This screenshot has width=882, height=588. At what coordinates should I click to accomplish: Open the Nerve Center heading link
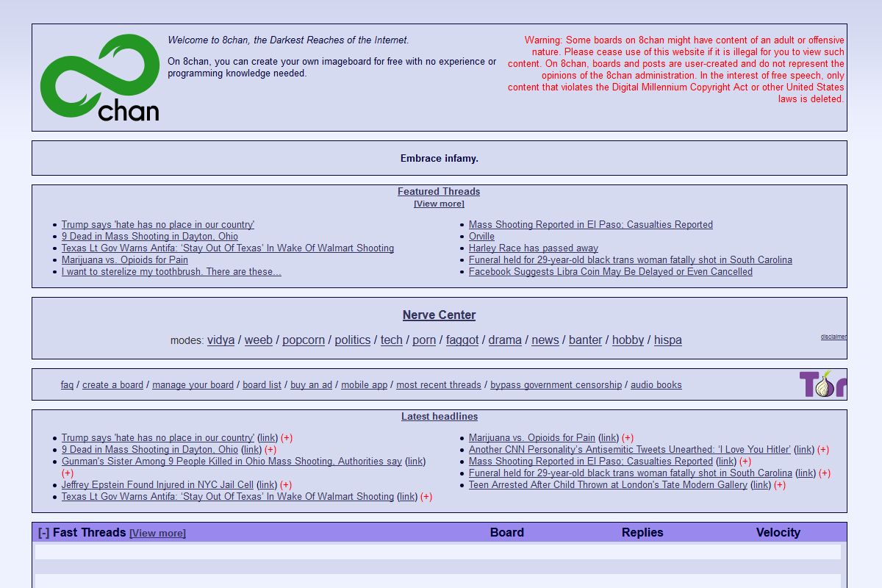click(x=439, y=315)
